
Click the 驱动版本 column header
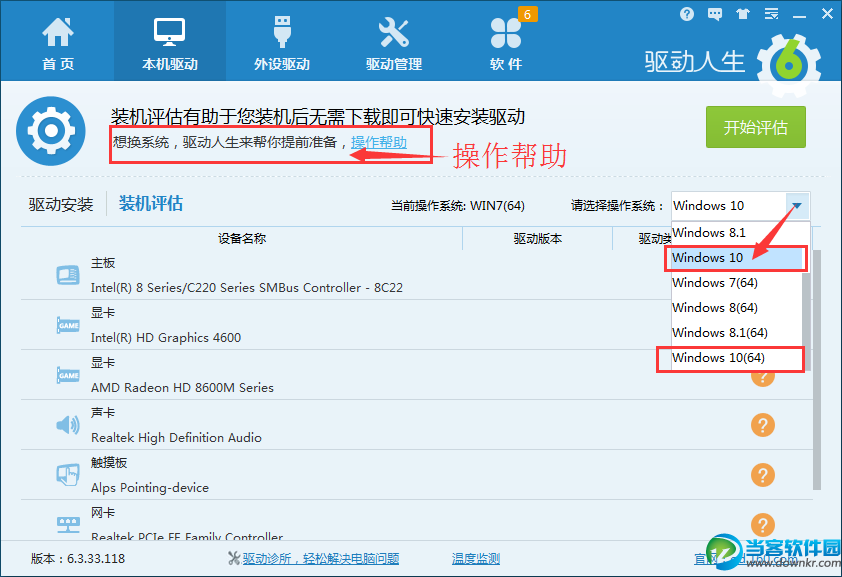click(x=538, y=238)
